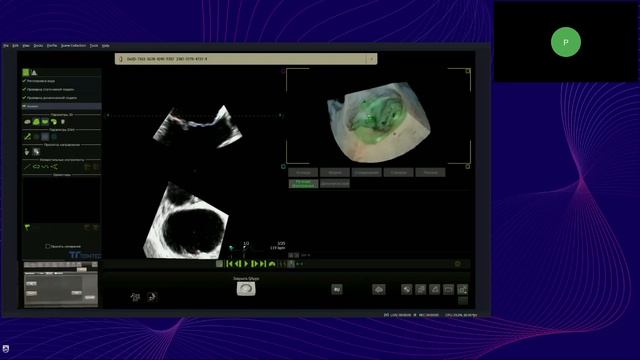Image resolution: width=640 pixels, height=360 pixels.
Task: Select the first checked workflow step
Action: [x=61, y=81]
